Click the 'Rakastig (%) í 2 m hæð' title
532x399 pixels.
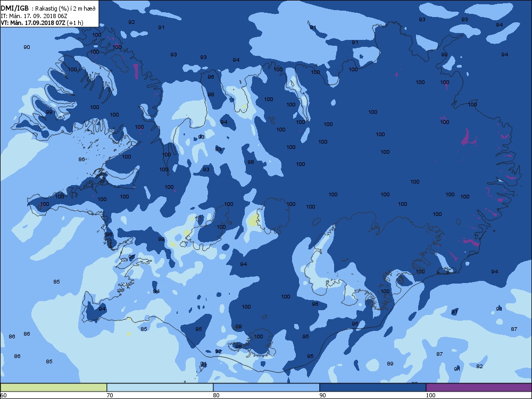tap(64, 9)
